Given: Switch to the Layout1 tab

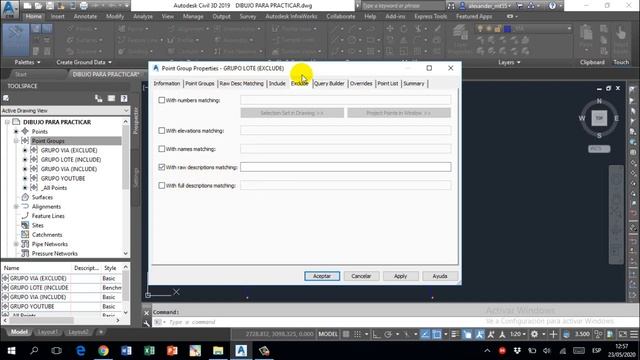Looking at the screenshot, I should click(47, 332).
